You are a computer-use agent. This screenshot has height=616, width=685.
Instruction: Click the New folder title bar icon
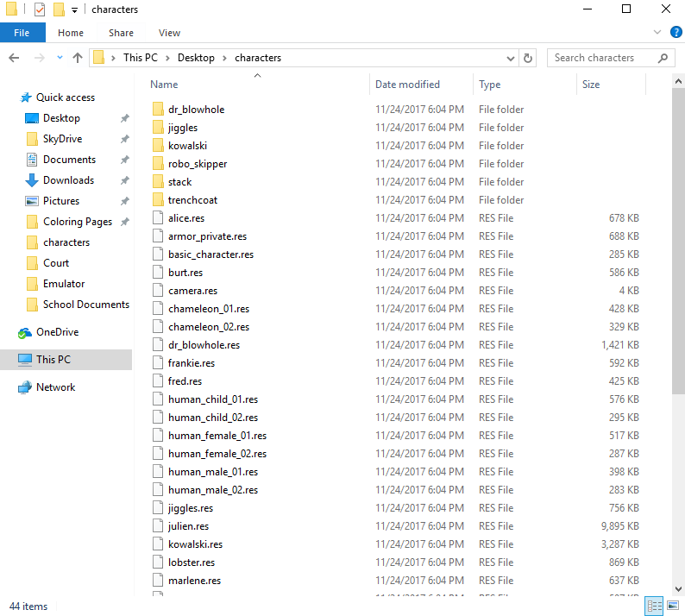pyautogui.click(x=59, y=9)
